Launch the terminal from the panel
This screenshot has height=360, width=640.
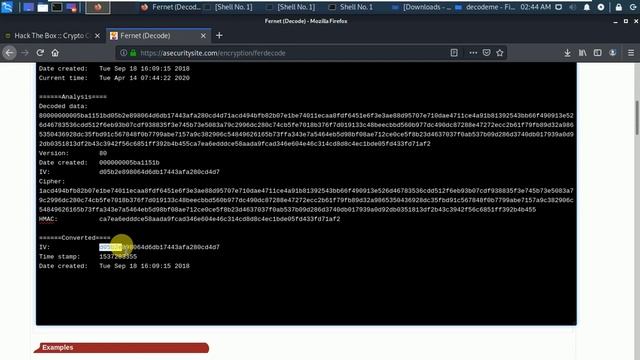[57, 7]
